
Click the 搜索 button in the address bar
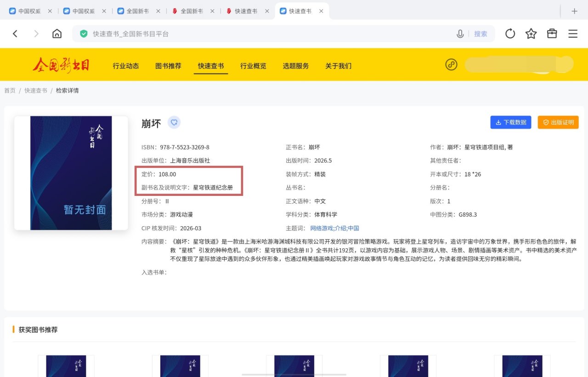point(481,34)
